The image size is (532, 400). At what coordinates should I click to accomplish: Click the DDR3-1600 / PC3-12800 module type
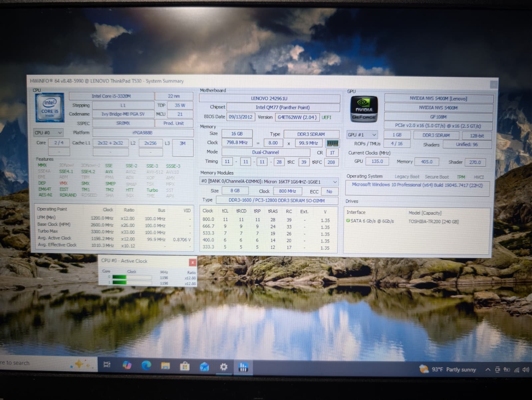click(277, 200)
